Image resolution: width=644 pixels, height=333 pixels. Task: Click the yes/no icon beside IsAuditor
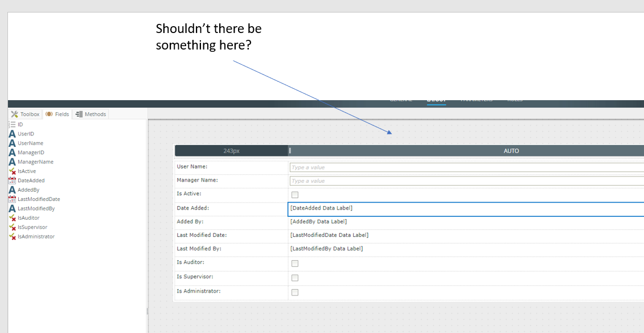point(12,217)
